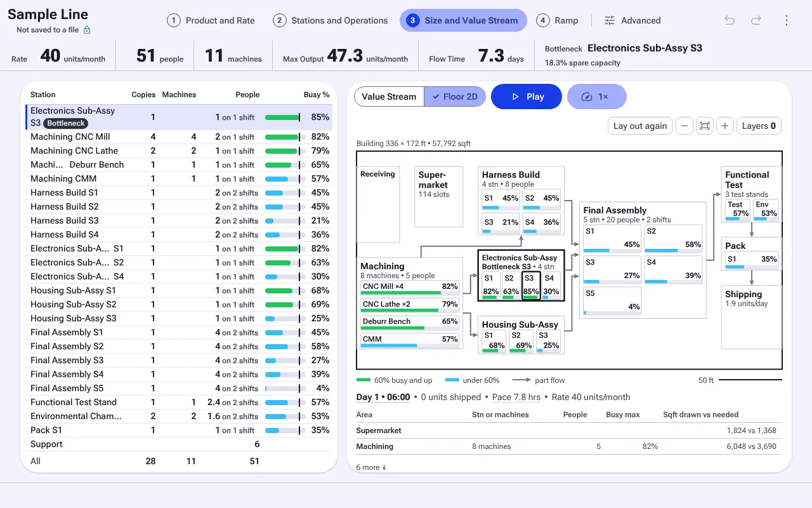This screenshot has height=508, width=812.
Task: Click the lock icon beside 'Not saved to a file'
Action: (87, 30)
